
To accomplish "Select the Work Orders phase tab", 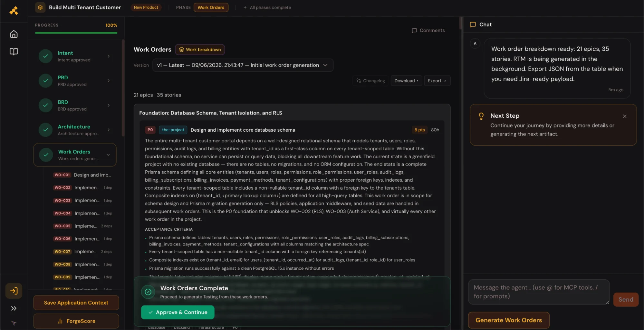I will click(x=211, y=7).
